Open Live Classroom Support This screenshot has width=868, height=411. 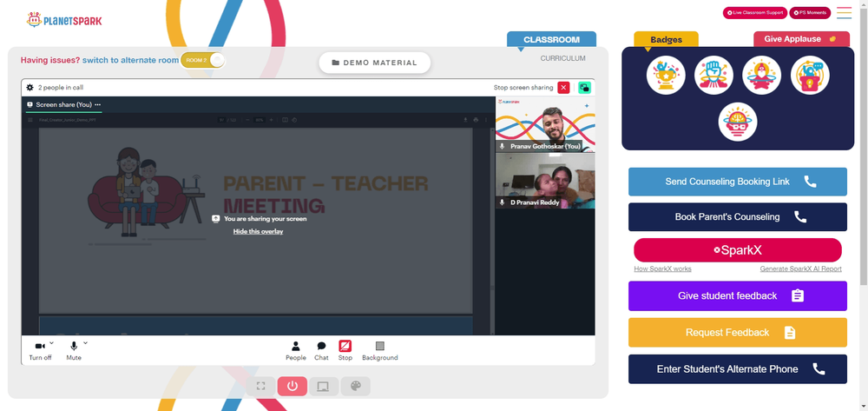(x=755, y=13)
